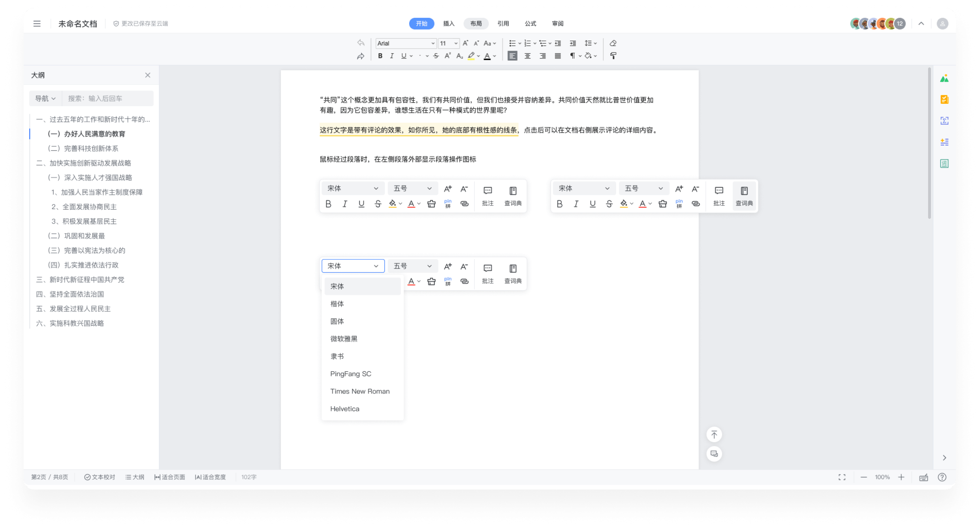980x529 pixels.
Task: Toggle center alignment in main toolbar
Action: click(527, 56)
